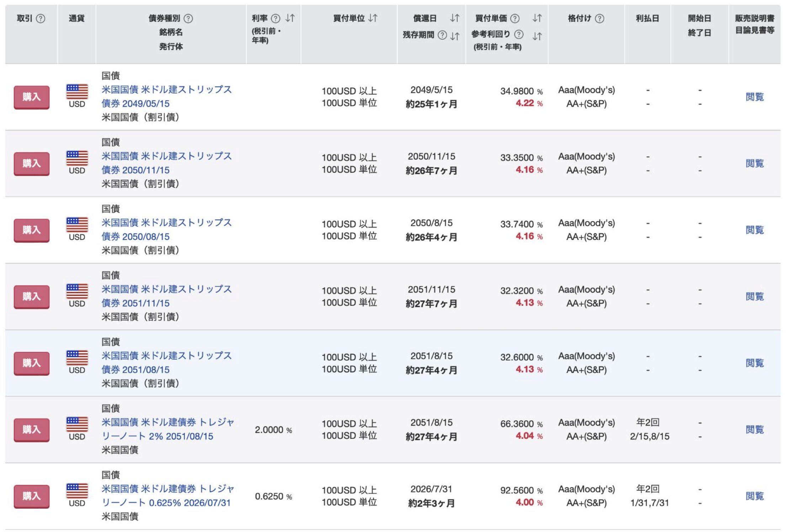Select price 92.5600 % cell
Image resolution: width=791 pixels, height=532 pixels.
[x=521, y=490]
